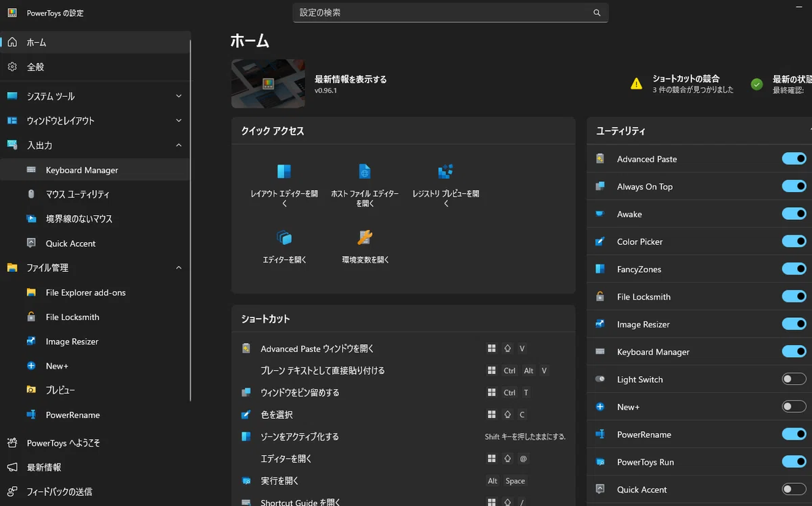Image resolution: width=812 pixels, height=506 pixels.
Task: Click the Keyboard Manager label in utilities
Action: coord(653,352)
